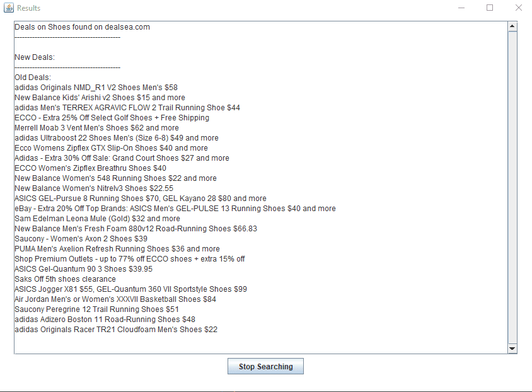The width and height of the screenshot is (532, 392).
Task: Click the ECCO Extra 25% Off Golf Shoes line
Action: tap(112, 118)
